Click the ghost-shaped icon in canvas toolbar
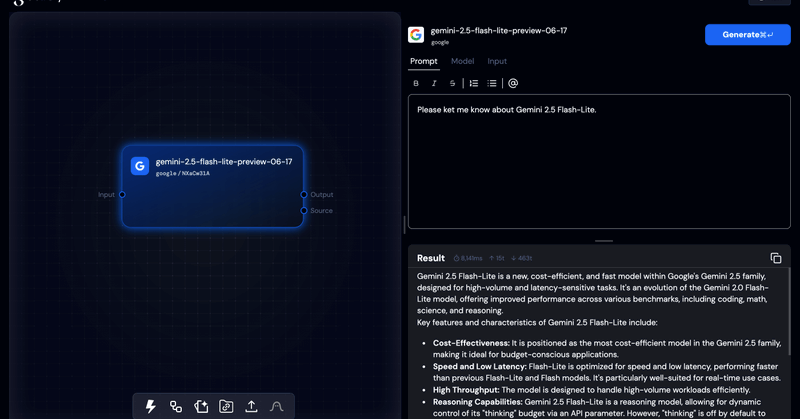800x419 pixels. (x=276, y=406)
